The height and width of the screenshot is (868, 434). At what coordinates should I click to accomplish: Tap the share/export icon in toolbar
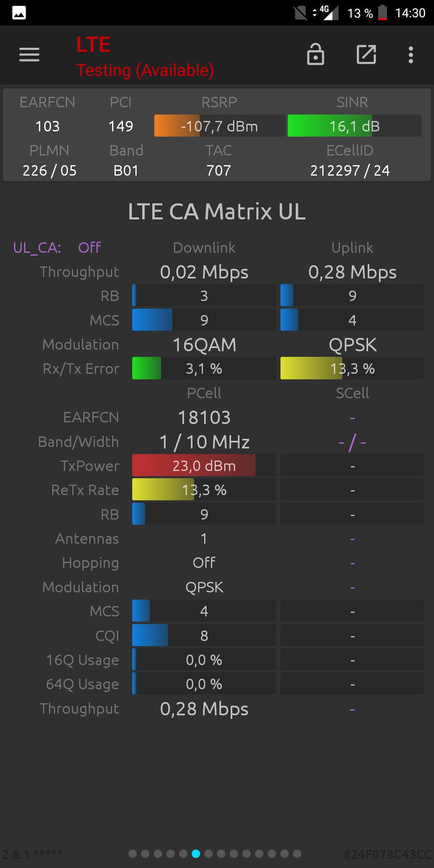coord(366,55)
